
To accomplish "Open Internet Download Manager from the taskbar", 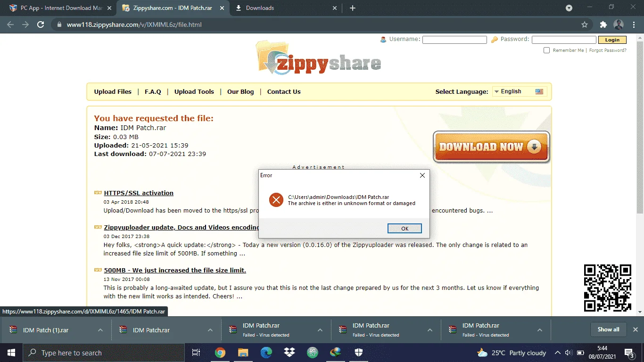I will point(336,353).
